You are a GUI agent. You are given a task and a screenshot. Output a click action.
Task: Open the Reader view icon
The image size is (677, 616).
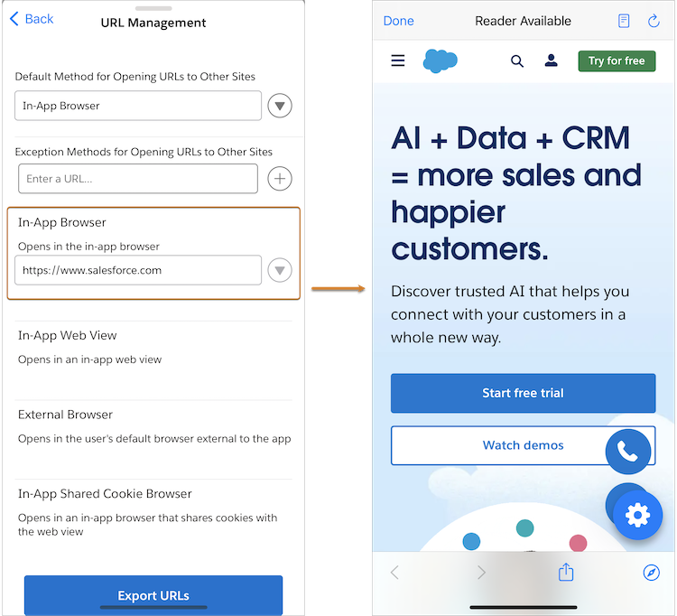(624, 21)
